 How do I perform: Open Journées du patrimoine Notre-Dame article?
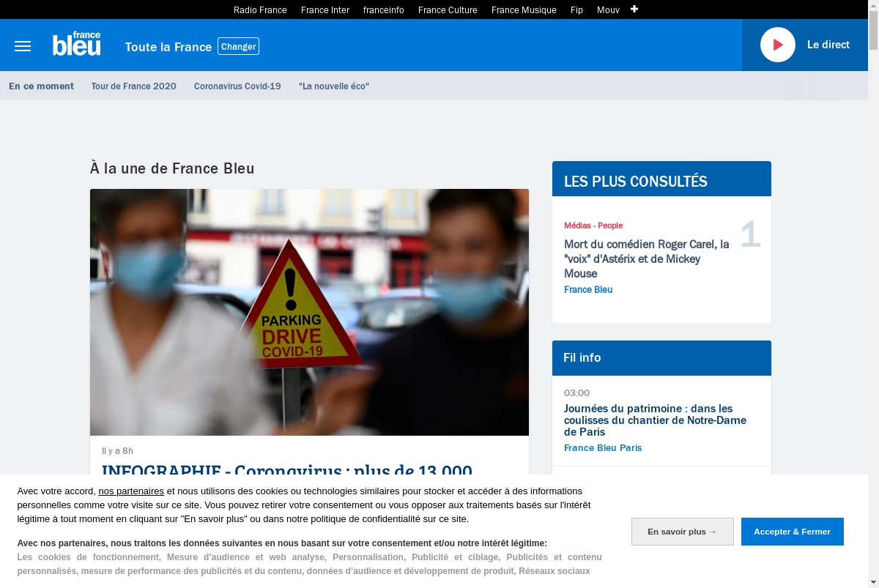pyautogui.click(x=655, y=420)
